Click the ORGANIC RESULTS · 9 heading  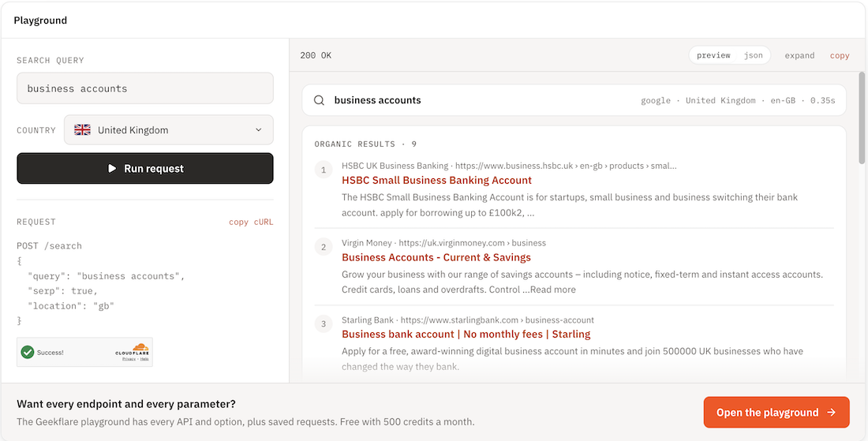(365, 144)
